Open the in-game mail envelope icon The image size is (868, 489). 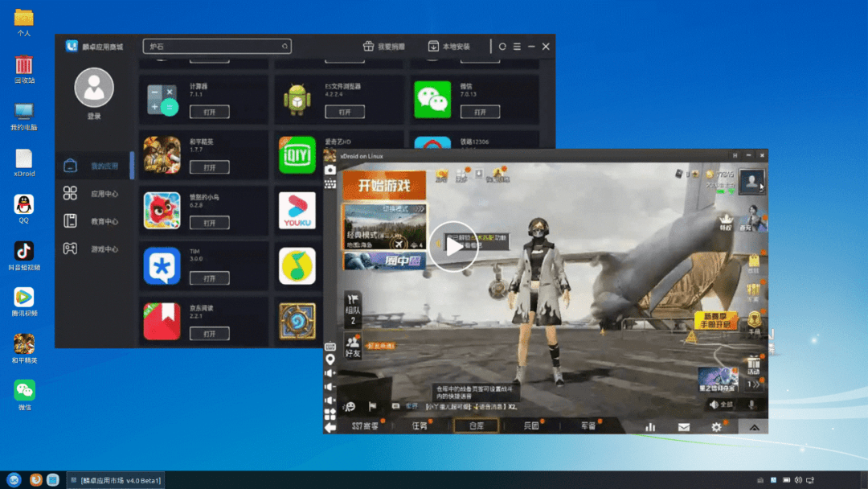coord(684,427)
